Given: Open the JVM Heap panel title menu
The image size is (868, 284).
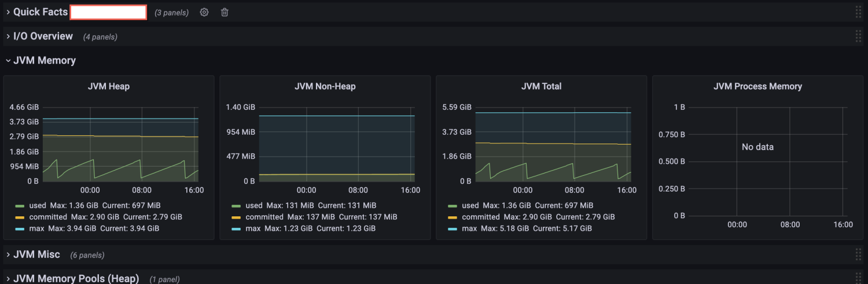Looking at the screenshot, I should (109, 86).
